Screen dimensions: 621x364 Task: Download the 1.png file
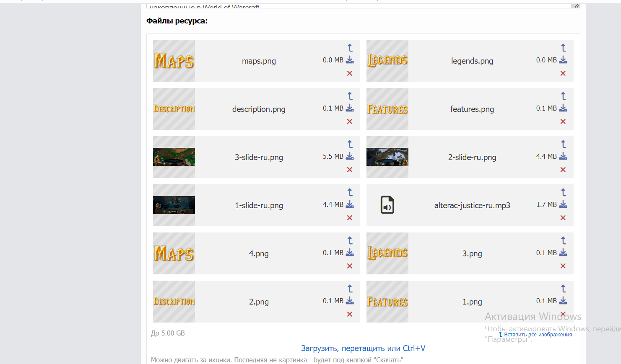[563, 301]
